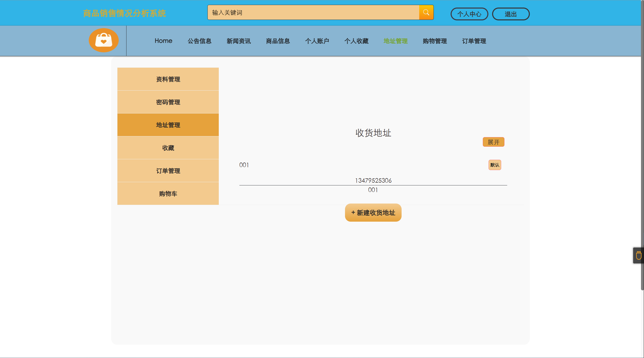Click the site title 商品销售情况分析系统
Screen dimensions: 644x358
[x=124, y=13]
